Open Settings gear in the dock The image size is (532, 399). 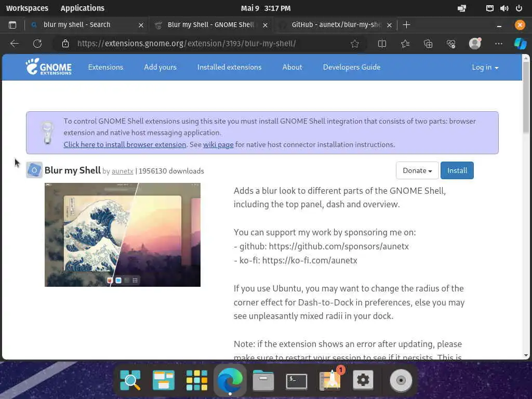click(363, 380)
